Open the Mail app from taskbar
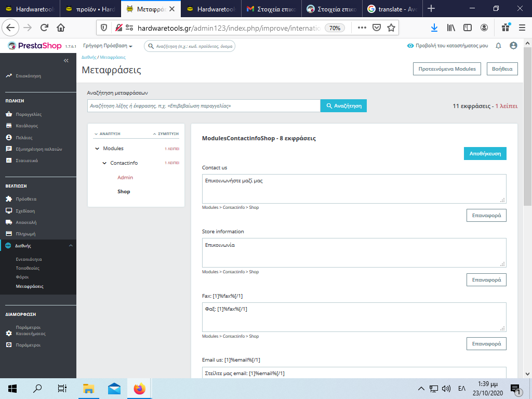The image size is (532, 399). point(114,389)
